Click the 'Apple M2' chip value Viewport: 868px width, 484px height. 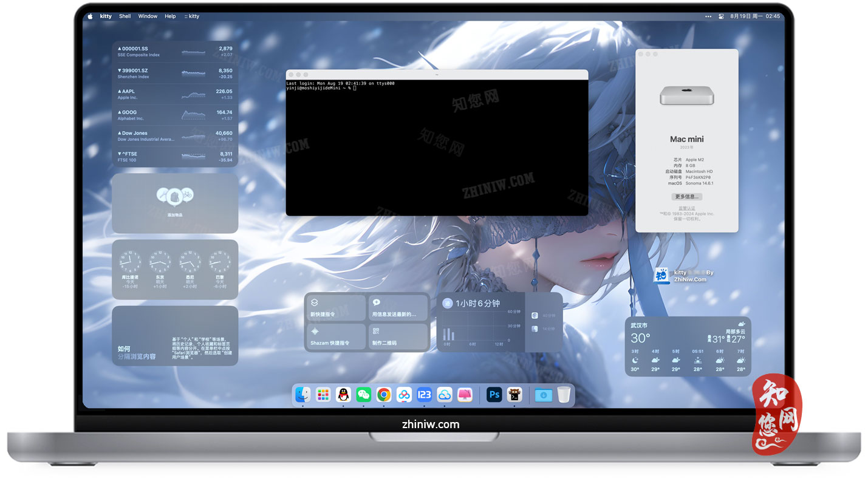pos(694,160)
